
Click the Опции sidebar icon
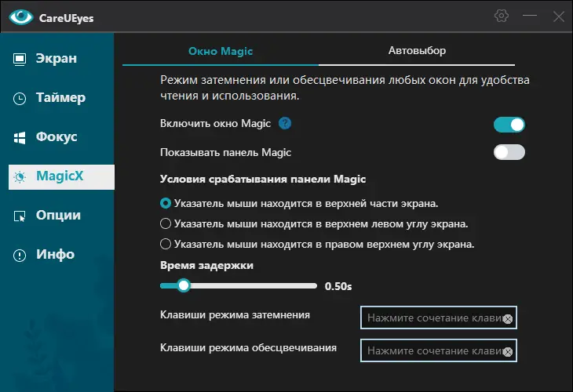(x=20, y=216)
